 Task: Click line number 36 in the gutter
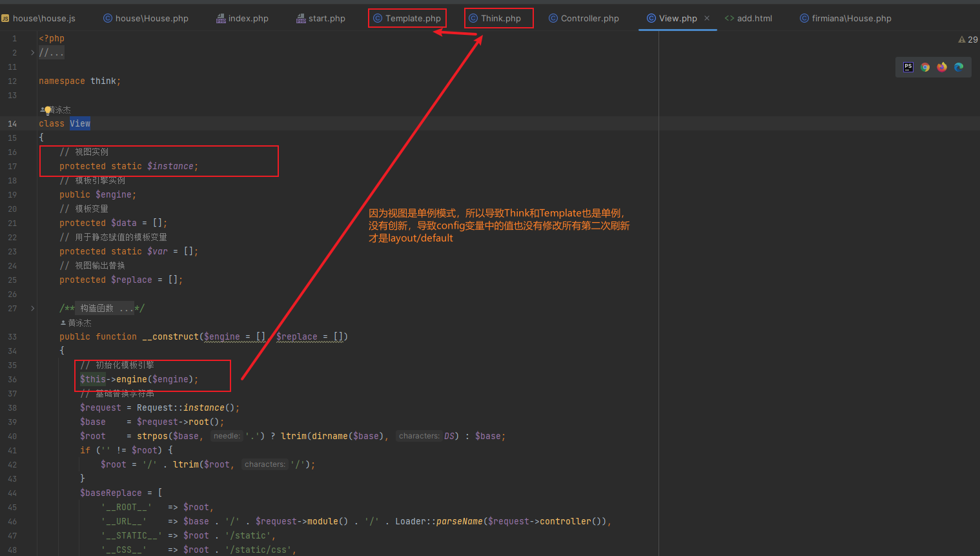click(12, 379)
